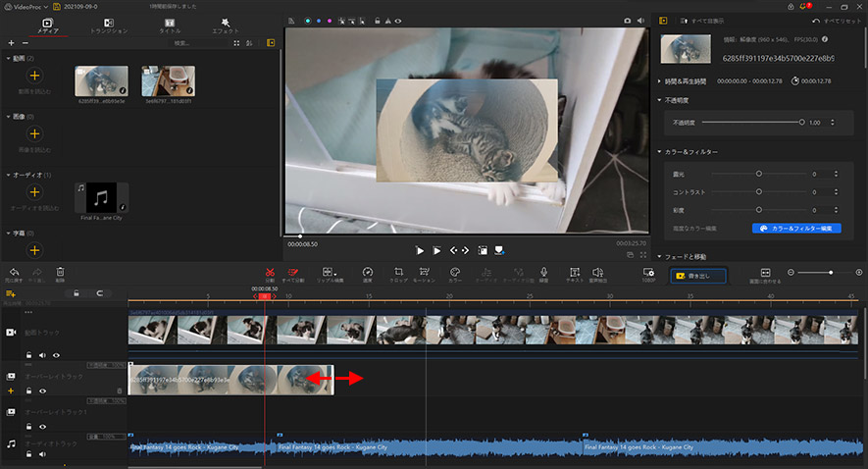Click the red scissors split tool

pos(270,272)
